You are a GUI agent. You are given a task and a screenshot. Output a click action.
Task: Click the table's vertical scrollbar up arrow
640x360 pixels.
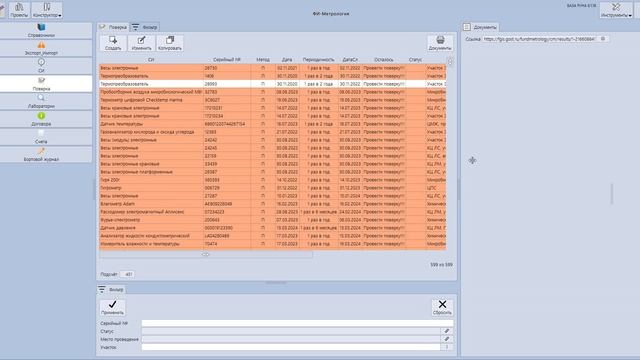coord(450,62)
